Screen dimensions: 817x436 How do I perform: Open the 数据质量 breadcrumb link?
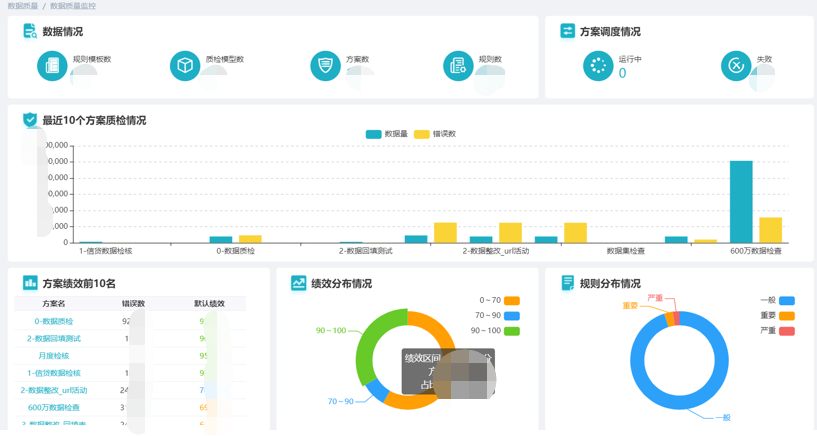point(23,6)
